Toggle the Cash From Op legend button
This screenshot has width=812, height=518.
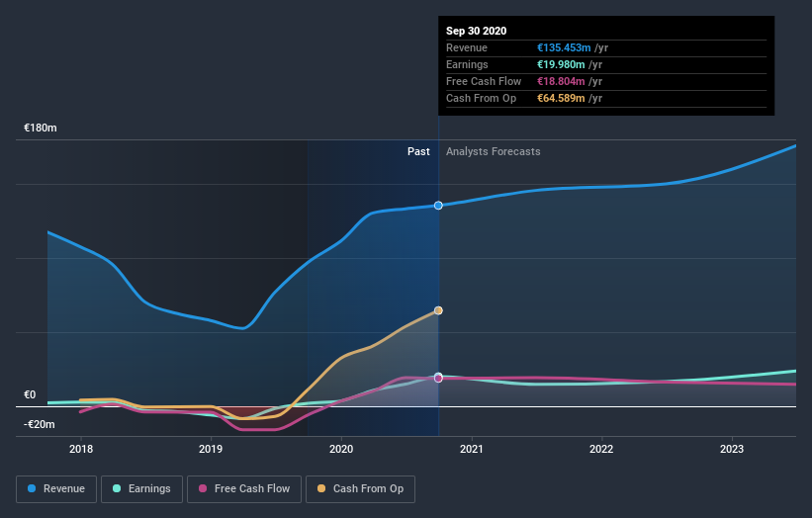(360, 489)
